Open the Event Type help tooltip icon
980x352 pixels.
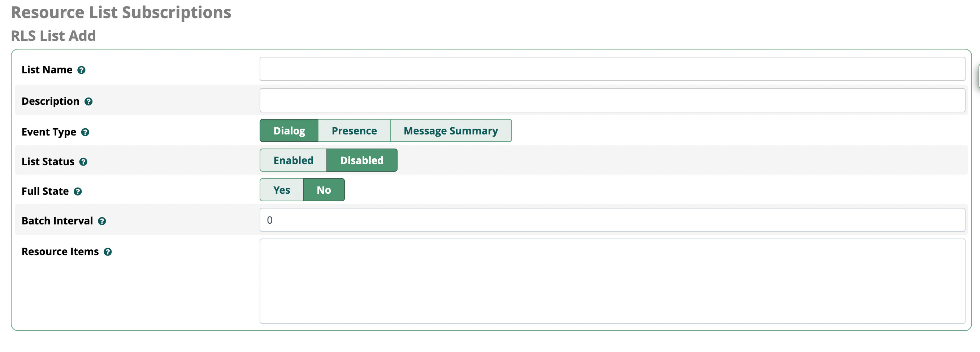click(85, 132)
